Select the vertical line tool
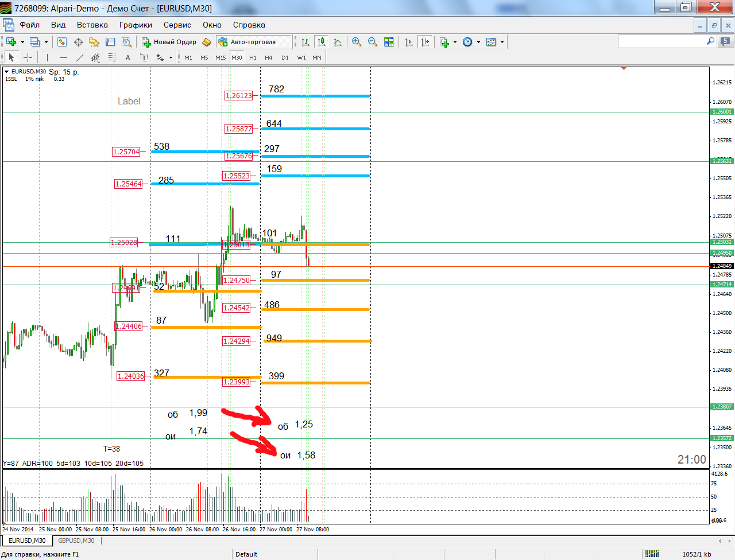Image resolution: width=735 pixels, height=560 pixels. 47,57
